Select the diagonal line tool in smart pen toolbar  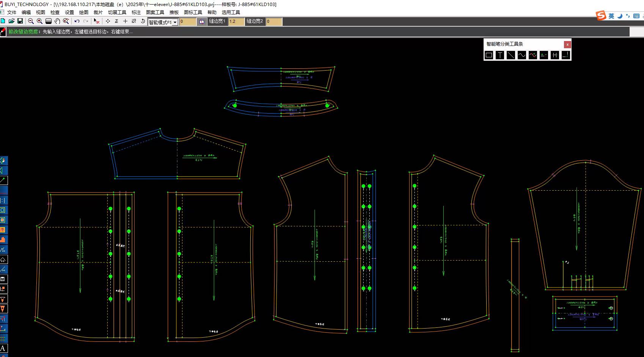pos(511,55)
